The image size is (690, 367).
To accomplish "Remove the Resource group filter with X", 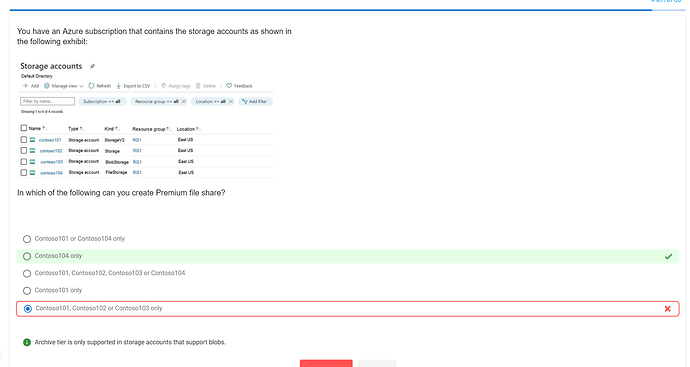I will coord(184,102).
